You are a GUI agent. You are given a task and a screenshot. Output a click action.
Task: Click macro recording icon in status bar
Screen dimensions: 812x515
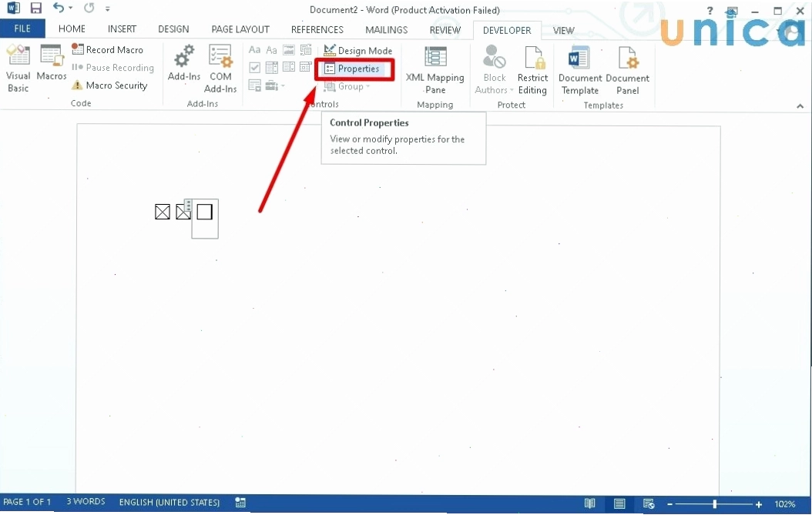pos(240,502)
